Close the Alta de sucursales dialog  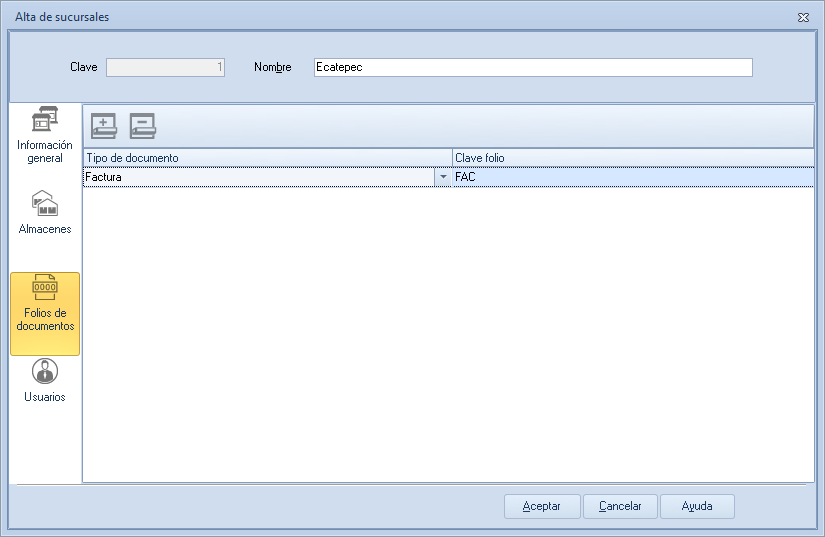(803, 17)
